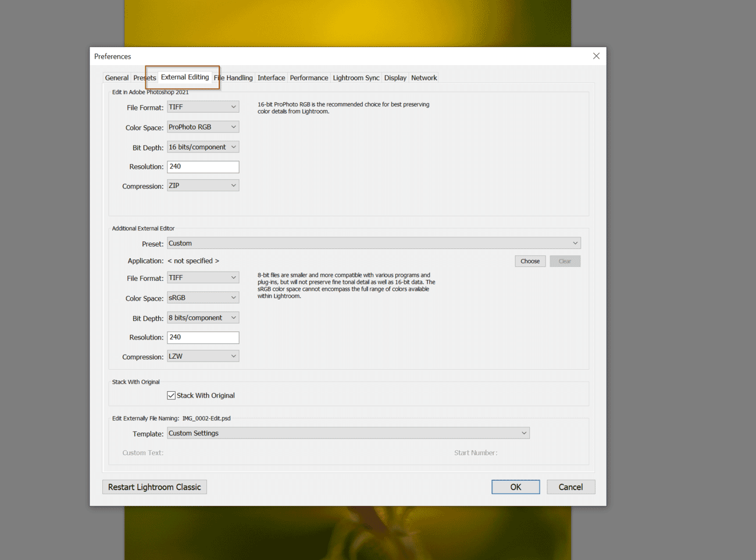Confirm preferences with the OK button

pos(515,487)
